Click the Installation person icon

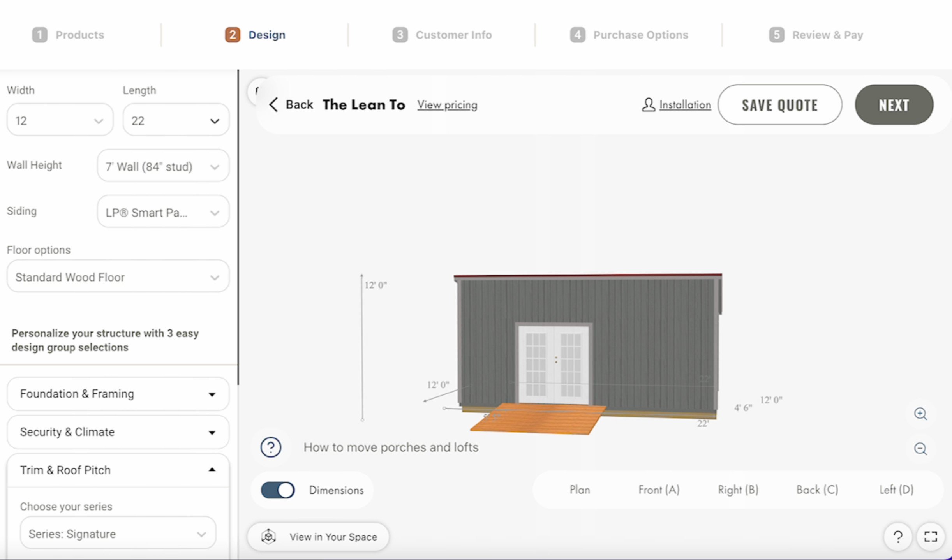648,104
